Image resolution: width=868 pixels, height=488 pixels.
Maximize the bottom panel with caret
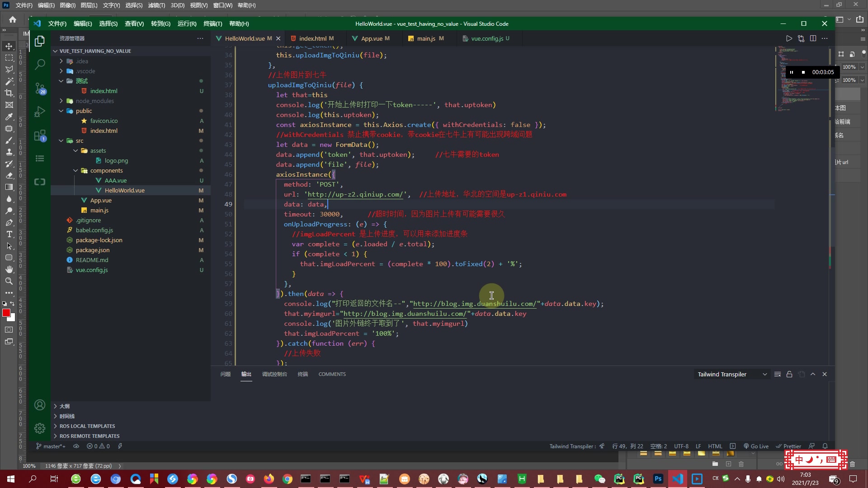tap(813, 374)
